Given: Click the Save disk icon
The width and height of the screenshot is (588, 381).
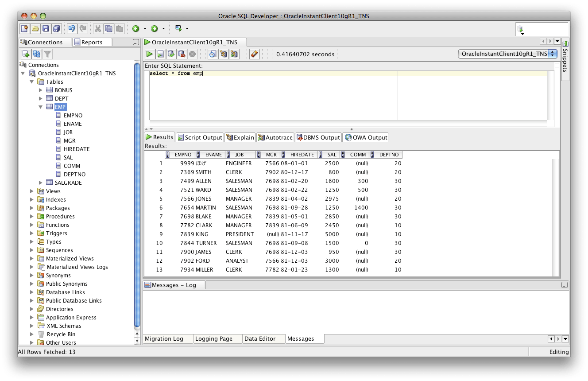Looking at the screenshot, I should coord(46,29).
